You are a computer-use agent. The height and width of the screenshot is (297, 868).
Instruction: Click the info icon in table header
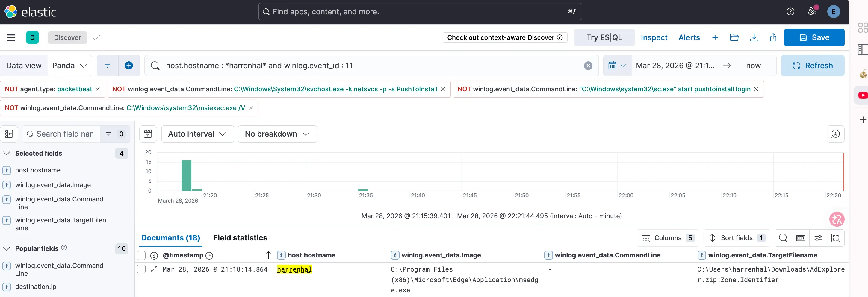[x=154, y=256]
